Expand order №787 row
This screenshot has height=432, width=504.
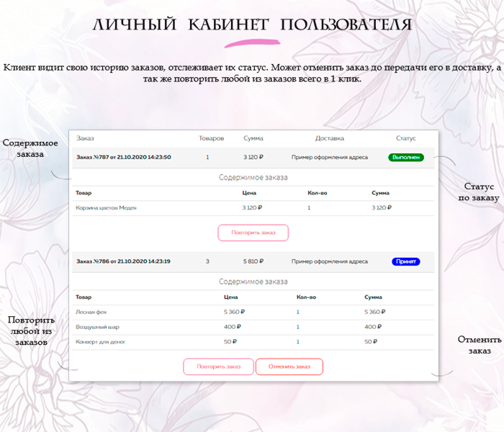click(123, 157)
